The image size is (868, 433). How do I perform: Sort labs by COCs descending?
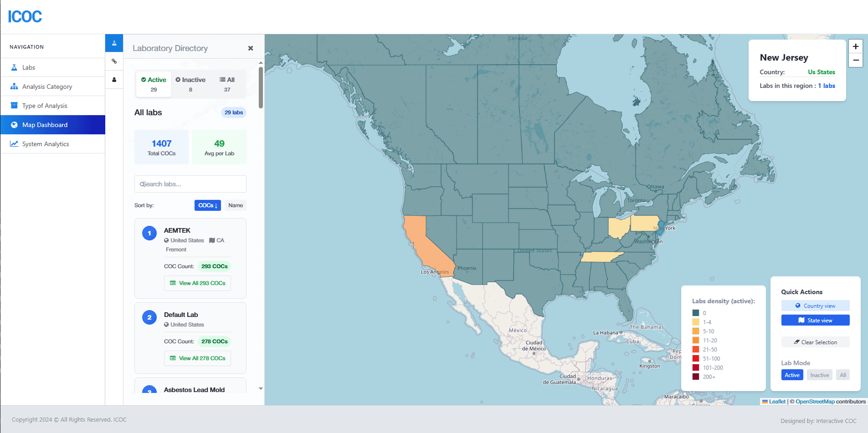click(208, 205)
